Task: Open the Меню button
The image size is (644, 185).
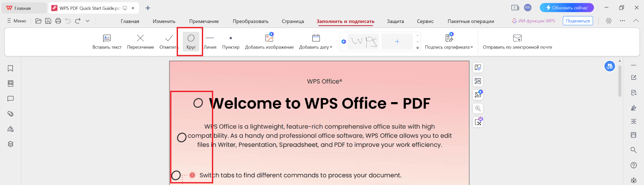Action: click(x=17, y=21)
